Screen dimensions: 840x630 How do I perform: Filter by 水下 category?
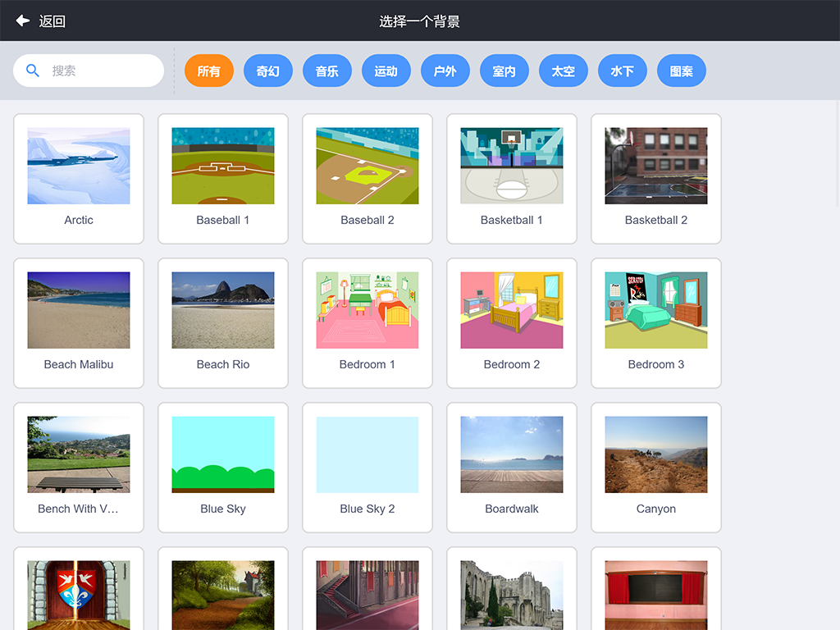point(623,71)
